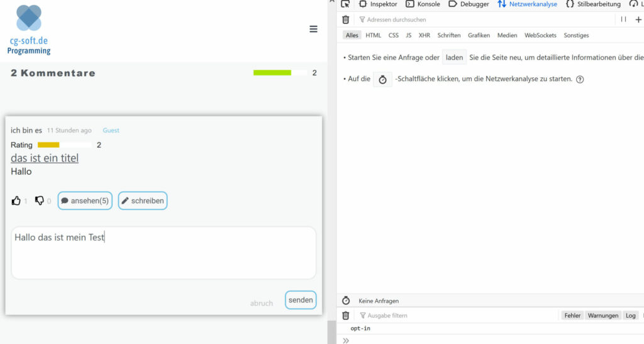Screen dimensions: 644x344
Task: Click the cg-soft.de heart logo
Action: (x=29, y=18)
